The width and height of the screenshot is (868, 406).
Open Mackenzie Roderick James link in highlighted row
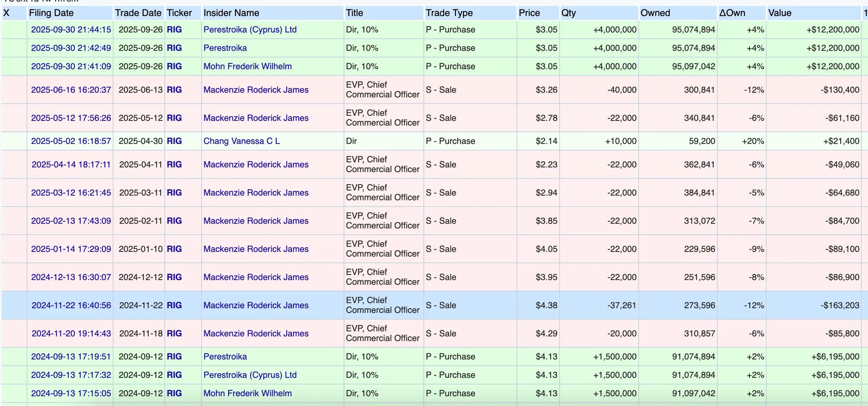click(256, 305)
